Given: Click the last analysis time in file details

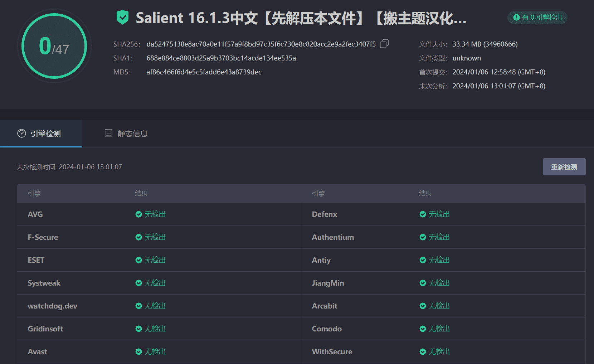Looking at the screenshot, I should click(499, 86).
